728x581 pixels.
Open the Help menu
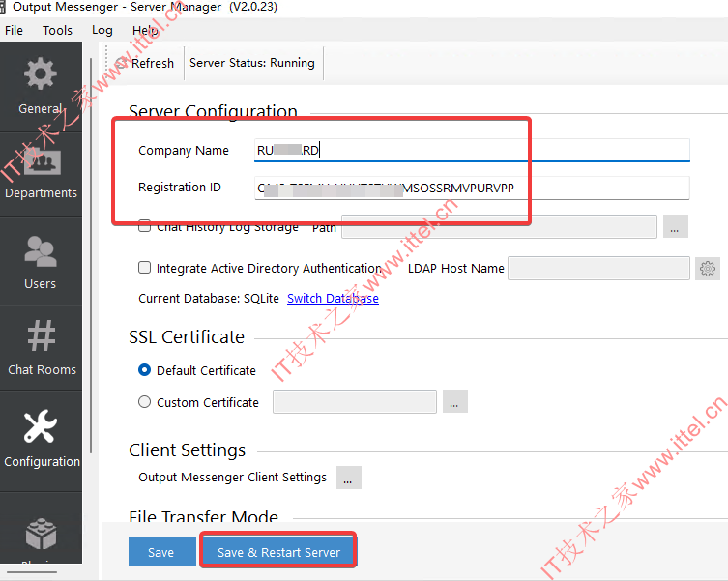(x=145, y=31)
